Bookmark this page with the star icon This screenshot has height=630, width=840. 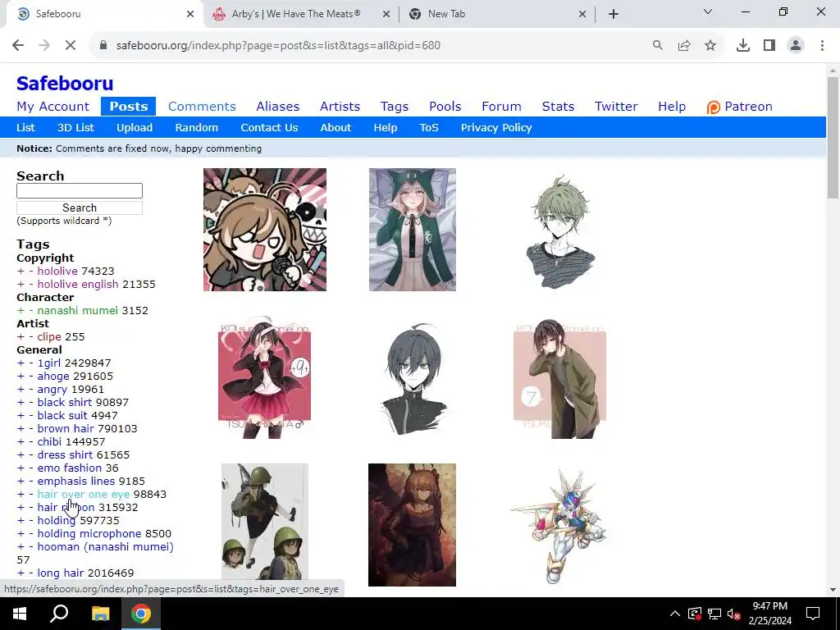tap(710, 46)
